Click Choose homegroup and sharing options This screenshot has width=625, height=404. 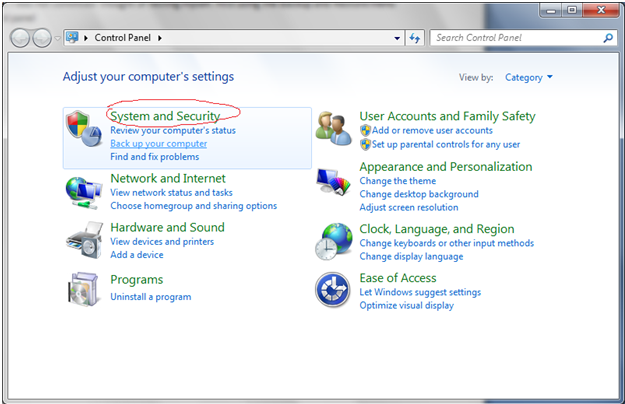194,206
